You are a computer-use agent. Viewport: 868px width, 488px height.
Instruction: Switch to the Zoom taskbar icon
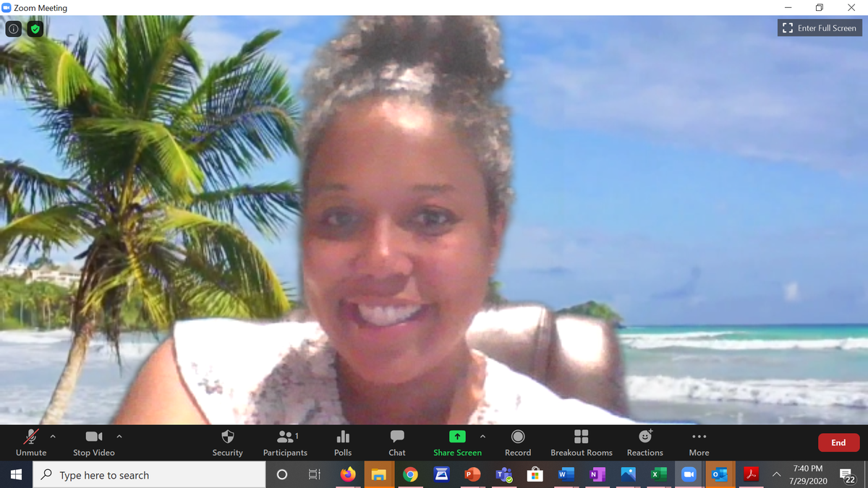coord(689,475)
